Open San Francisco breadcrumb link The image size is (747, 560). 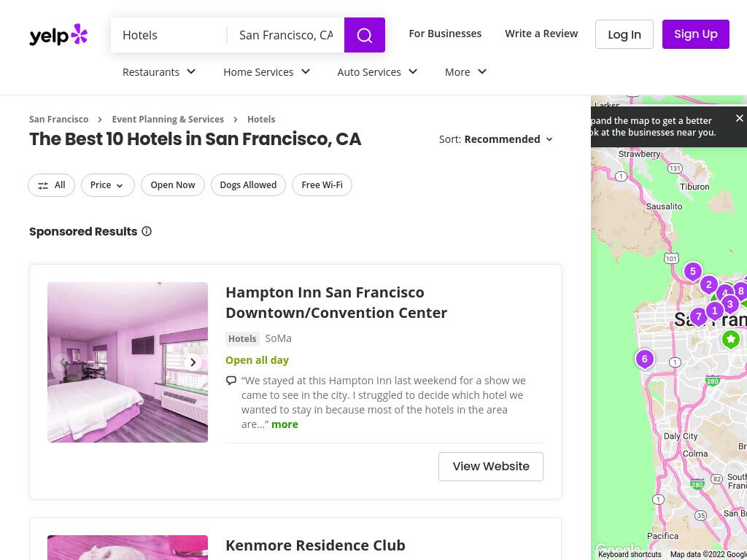coord(58,119)
